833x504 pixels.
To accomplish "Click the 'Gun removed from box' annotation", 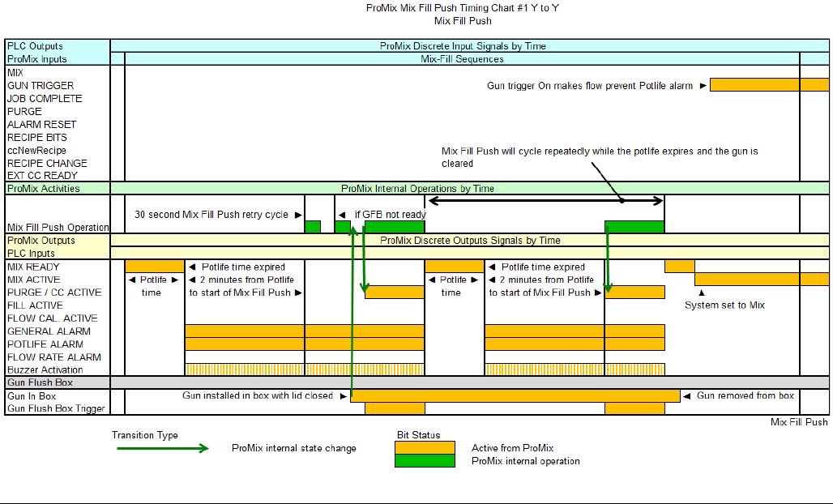I will pyautogui.click(x=745, y=395).
